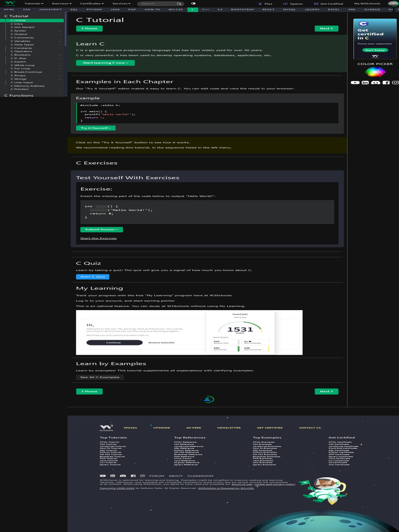Click the user progress circle icon

pyautogui.click(x=207, y=400)
